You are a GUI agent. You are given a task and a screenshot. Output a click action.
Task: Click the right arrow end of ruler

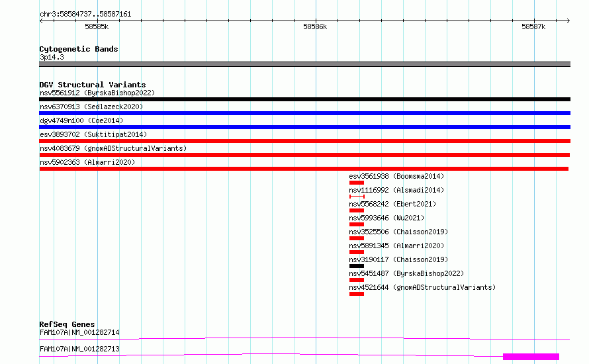click(568, 21)
